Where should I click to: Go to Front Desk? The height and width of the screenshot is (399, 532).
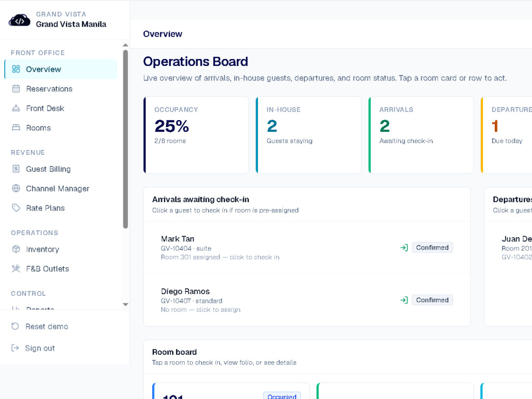coord(61,108)
